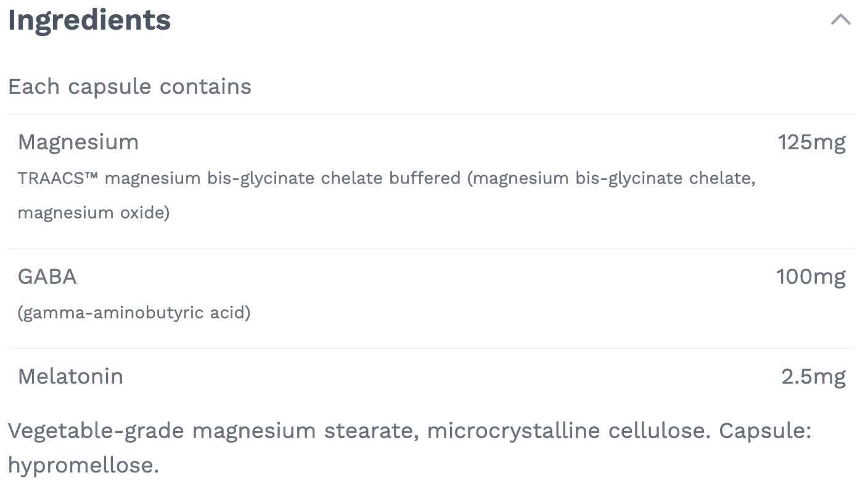Viewport: 868px width, 491px height.
Task: Select the magnesium oxide text
Action: click(94, 212)
